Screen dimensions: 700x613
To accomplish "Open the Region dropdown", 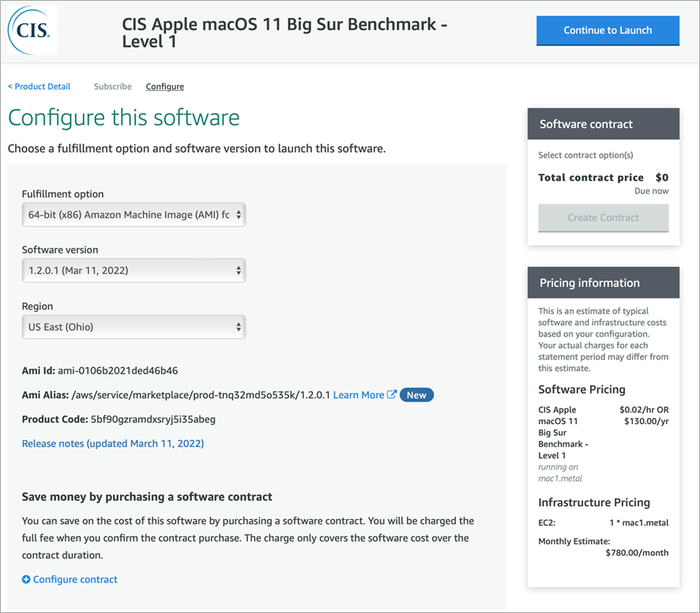I will [134, 327].
